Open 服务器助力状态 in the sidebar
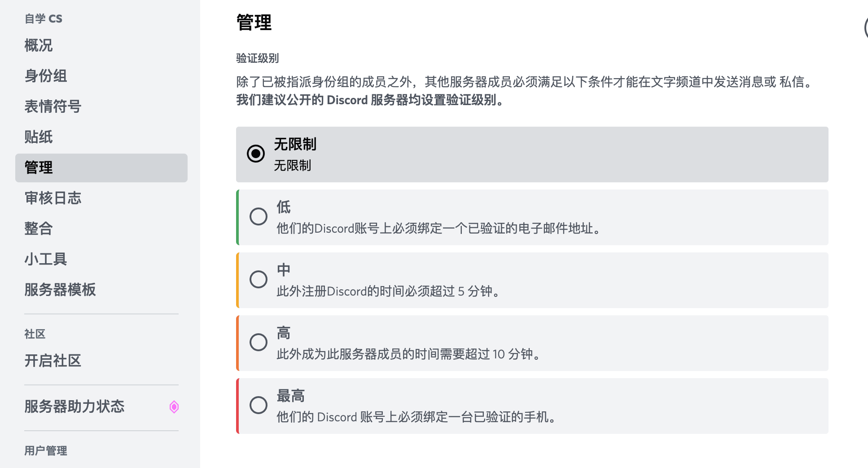Screen dimensions: 868x468 coord(75,406)
